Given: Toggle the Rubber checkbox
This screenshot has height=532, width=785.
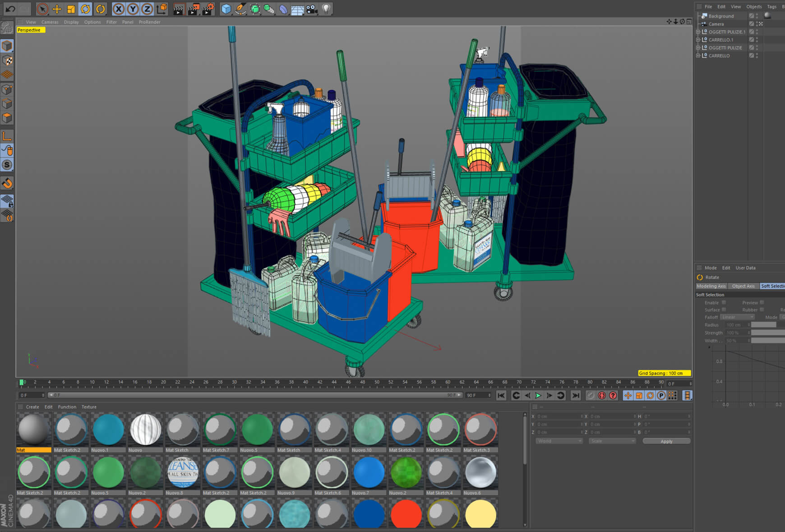Looking at the screenshot, I should (x=762, y=310).
